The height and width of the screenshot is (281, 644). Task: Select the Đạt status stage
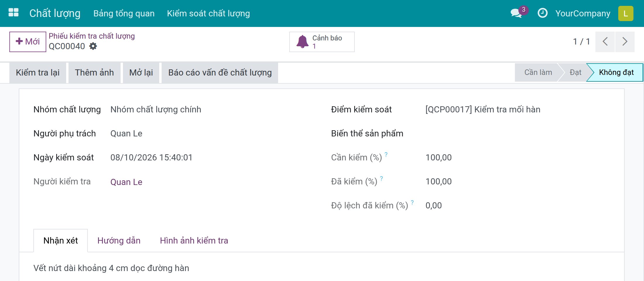tap(575, 72)
